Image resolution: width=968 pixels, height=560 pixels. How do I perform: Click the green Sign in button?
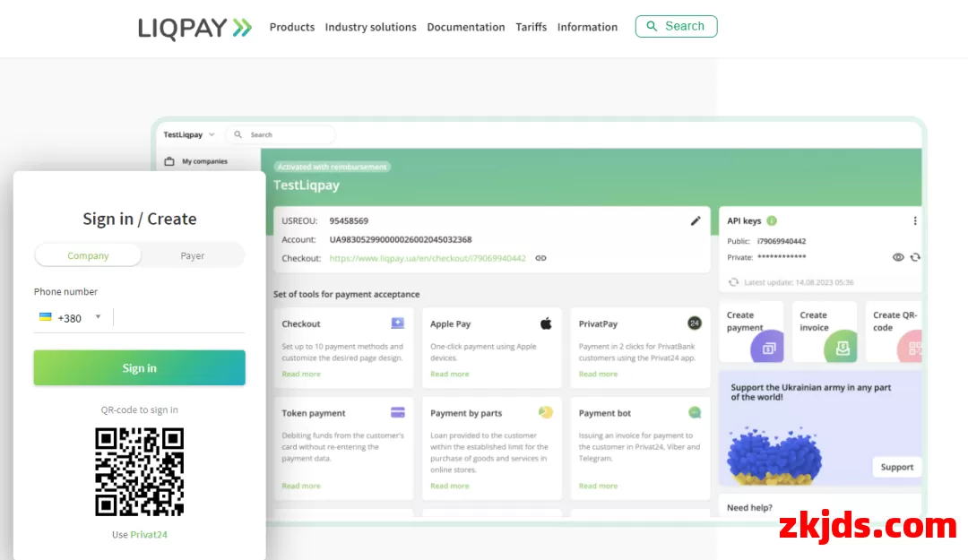coord(140,368)
